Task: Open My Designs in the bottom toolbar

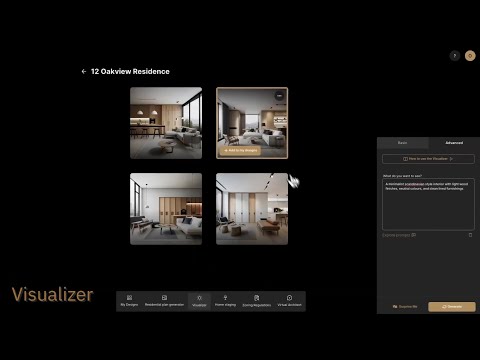Action: coord(129,301)
